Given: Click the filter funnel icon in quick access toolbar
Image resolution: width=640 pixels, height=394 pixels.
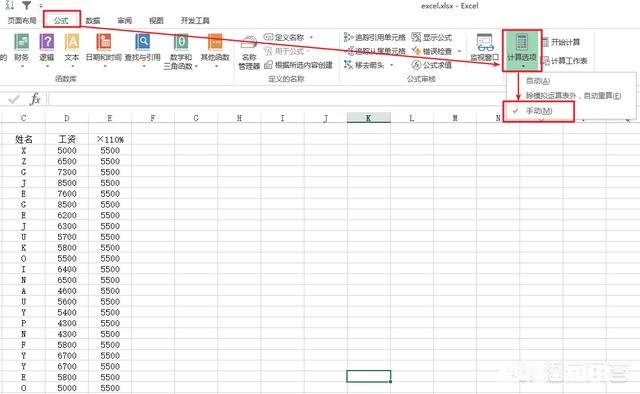Looking at the screenshot, I should pos(27,5).
